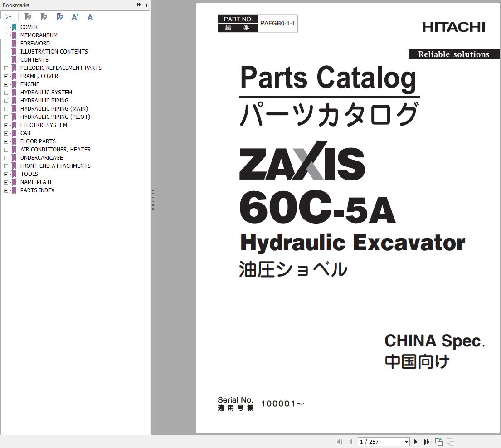This screenshot has width=501, height=448.
Task: Go to the first page
Action: coord(340,442)
